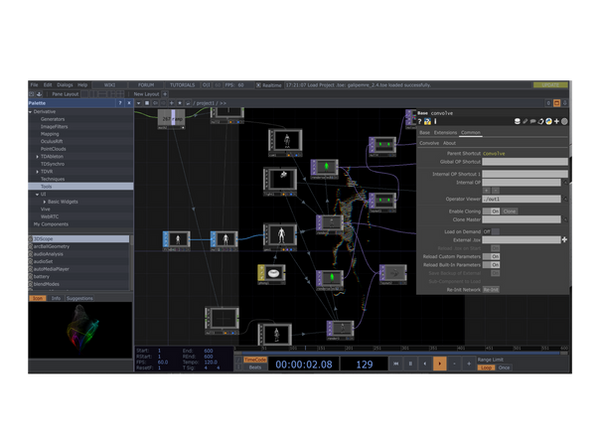Screen dimensions: 600x424
Task: Click the operator info 'i' icon
Action: [435, 121]
